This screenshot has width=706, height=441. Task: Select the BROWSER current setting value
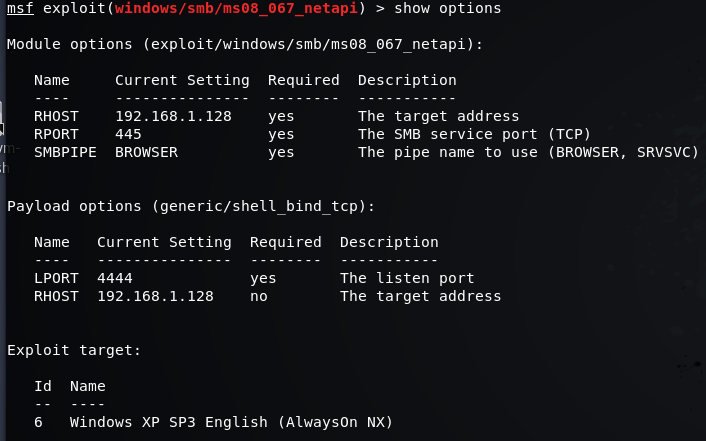[146, 152]
